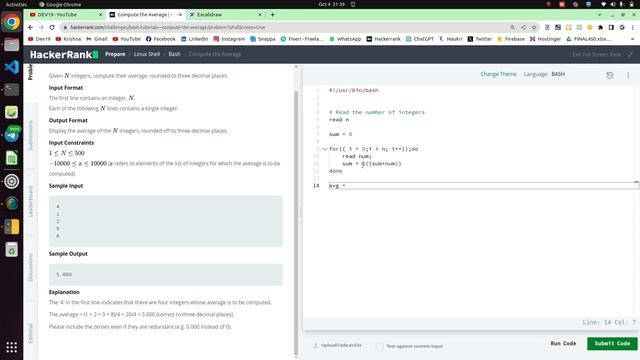Reload the current page
This screenshot has height=360, width=640.
tap(52, 27)
